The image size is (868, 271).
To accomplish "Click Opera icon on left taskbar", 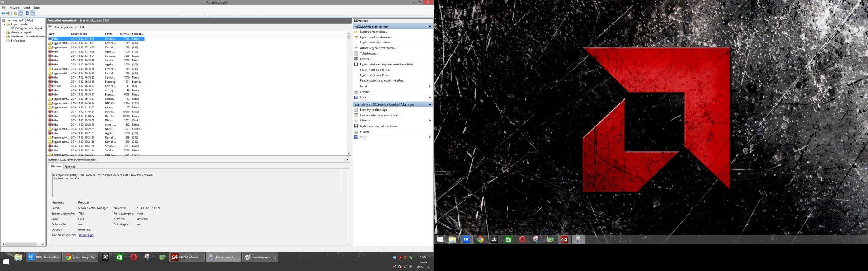I will coord(134,257).
